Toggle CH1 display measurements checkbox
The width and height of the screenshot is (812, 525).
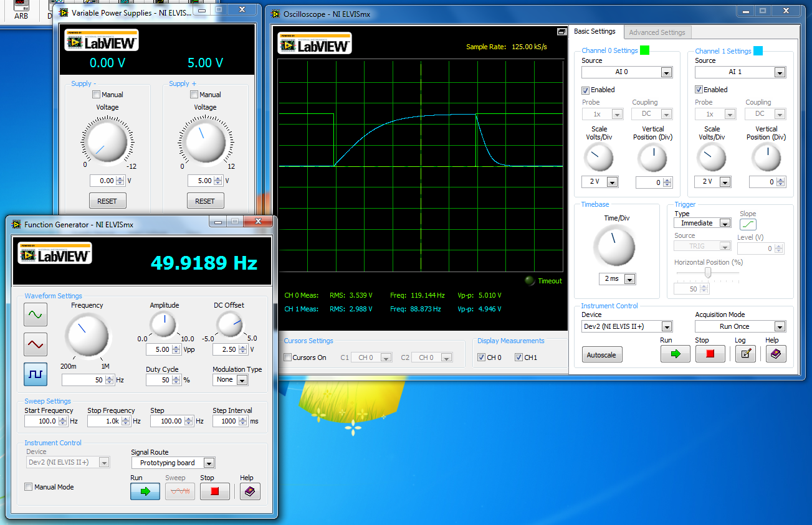click(x=518, y=357)
